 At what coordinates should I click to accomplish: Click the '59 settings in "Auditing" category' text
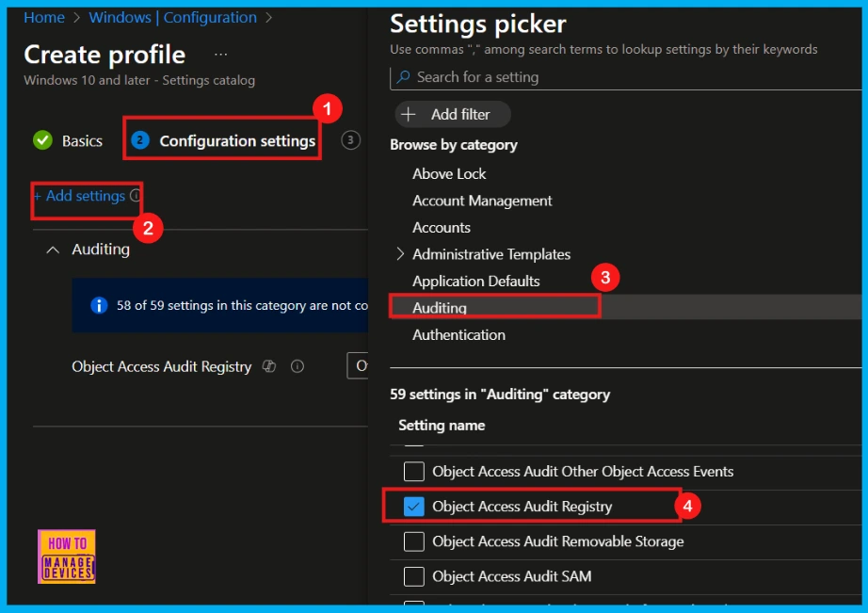click(500, 395)
